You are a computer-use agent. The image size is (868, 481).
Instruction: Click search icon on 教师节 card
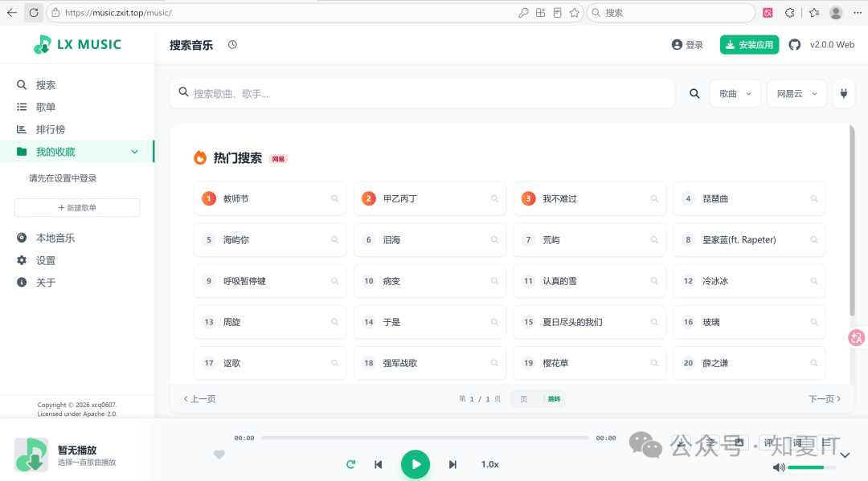[x=335, y=198]
